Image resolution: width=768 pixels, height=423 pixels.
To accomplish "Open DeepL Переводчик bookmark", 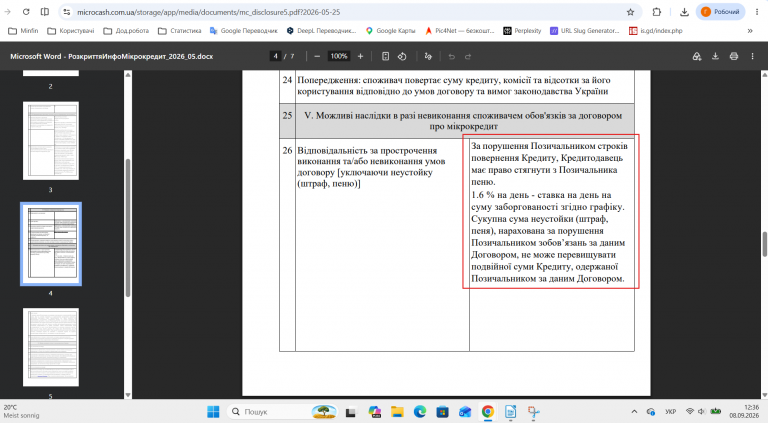I will point(321,30).
